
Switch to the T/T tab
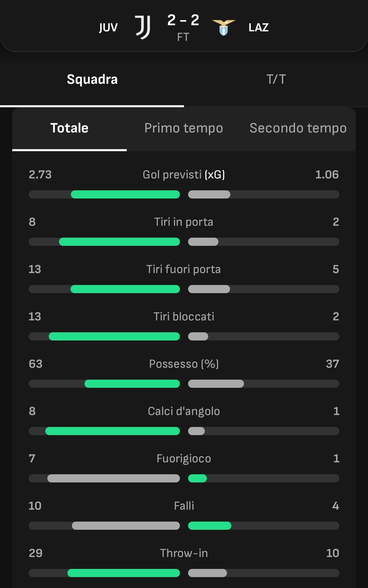pos(276,79)
